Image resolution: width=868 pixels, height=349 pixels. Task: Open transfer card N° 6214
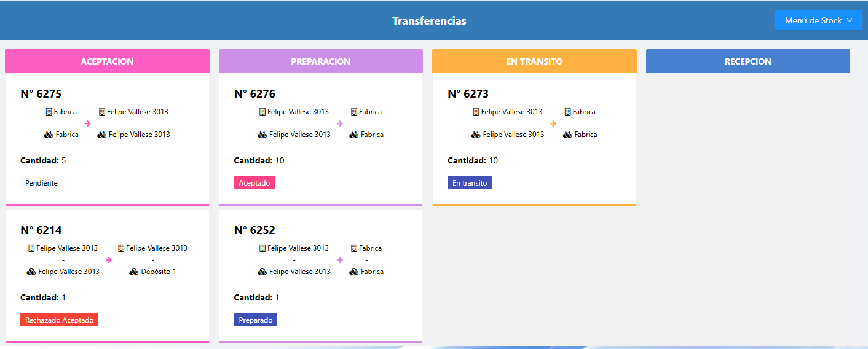pos(107,275)
